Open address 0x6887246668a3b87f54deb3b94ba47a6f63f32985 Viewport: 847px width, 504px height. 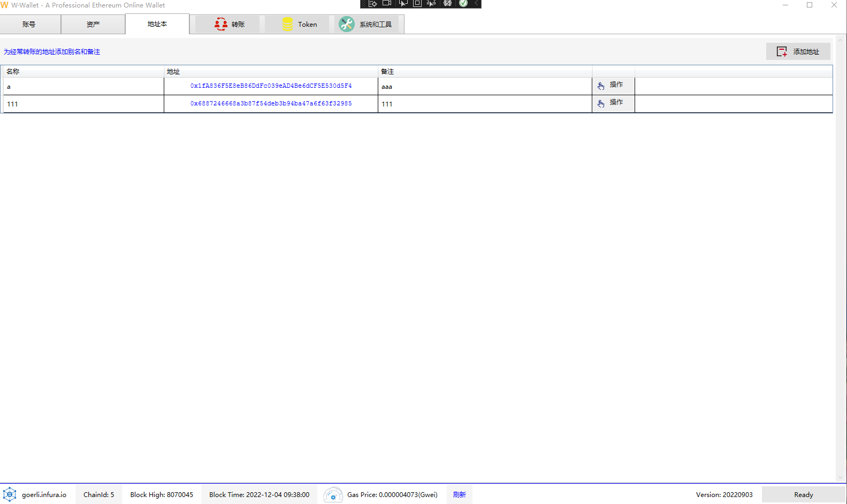(x=271, y=103)
